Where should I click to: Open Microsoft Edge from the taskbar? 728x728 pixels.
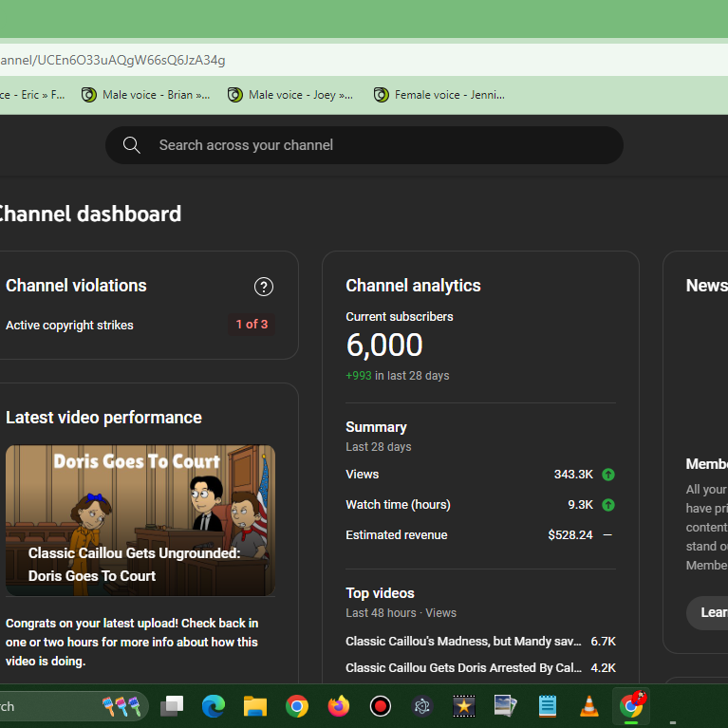(214, 706)
